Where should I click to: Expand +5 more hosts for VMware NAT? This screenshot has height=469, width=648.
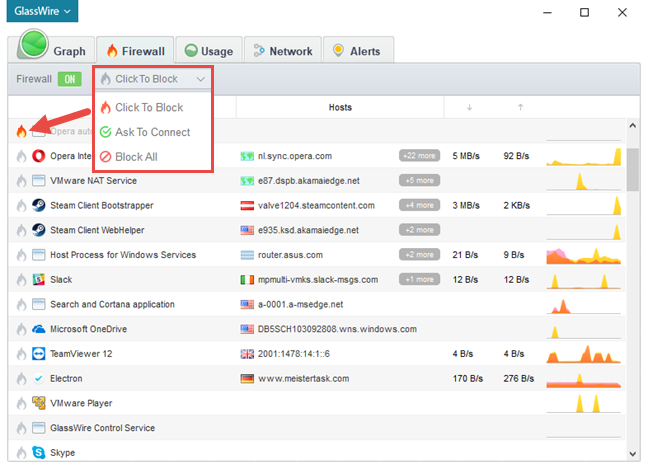tap(419, 181)
